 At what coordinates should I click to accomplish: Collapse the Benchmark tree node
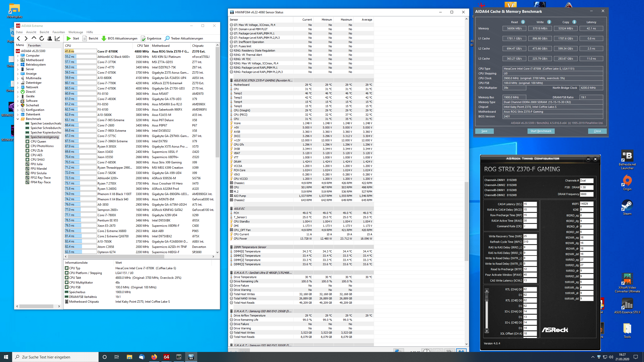[x=18, y=119]
